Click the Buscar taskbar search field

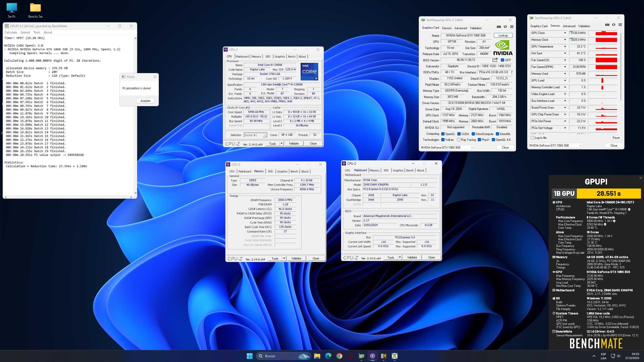[283, 356]
